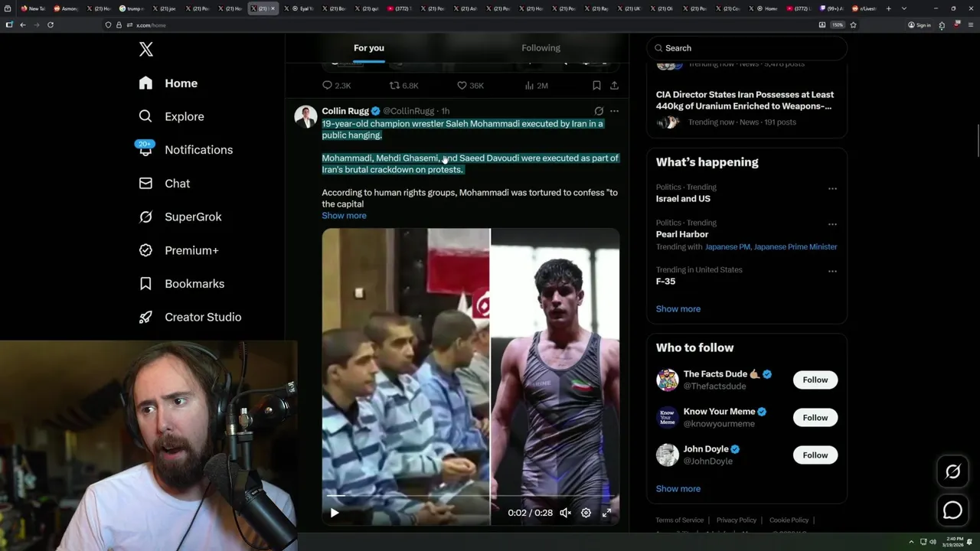Switch to the trump Google search tab

tap(132, 8)
